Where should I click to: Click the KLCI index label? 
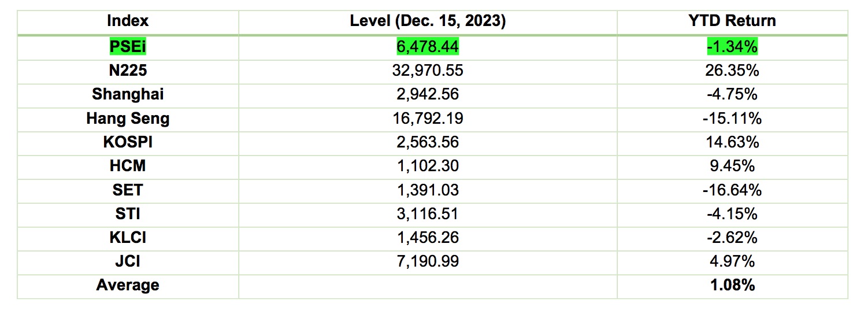[128, 238]
